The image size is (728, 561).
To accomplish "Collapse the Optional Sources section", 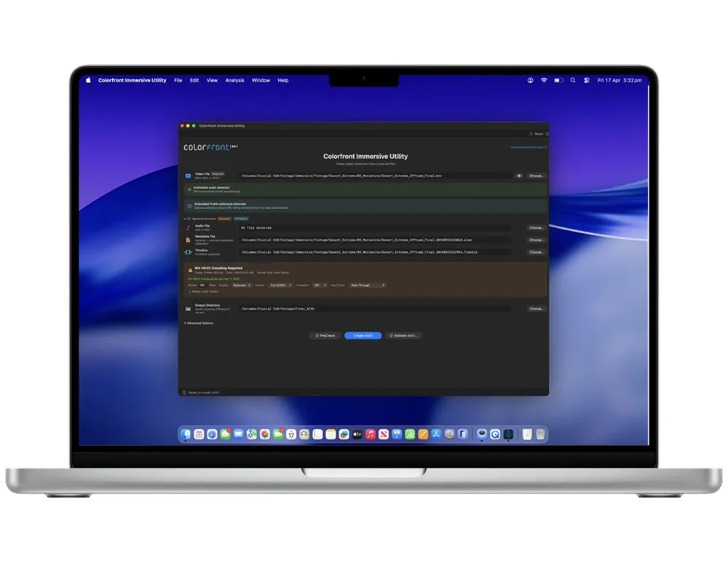I will (185, 219).
